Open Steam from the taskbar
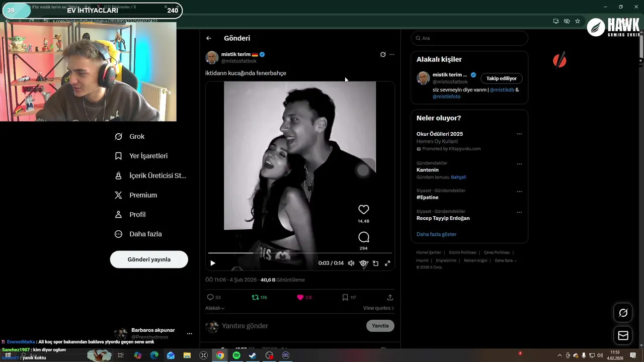Image resolution: width=644 pixels, height=362 pixels. [x=253, y=355]
